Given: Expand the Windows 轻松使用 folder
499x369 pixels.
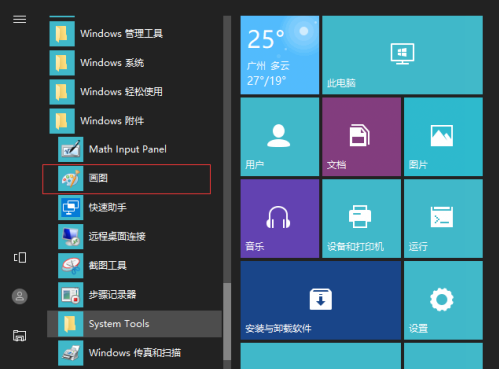Looking at the screenshot, I should (133, 92).
